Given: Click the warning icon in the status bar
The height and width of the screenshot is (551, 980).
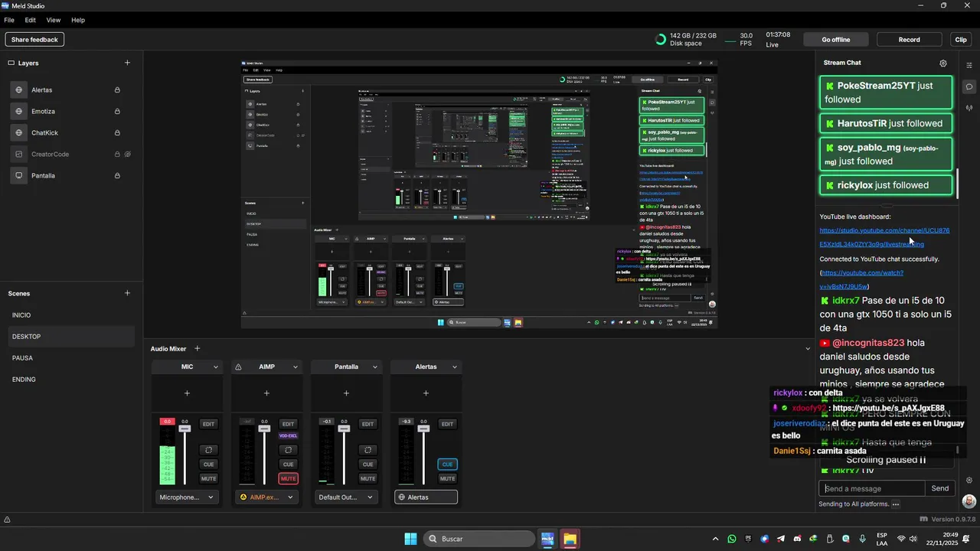Looking at the screenshot, I should [x=7, y=520].
